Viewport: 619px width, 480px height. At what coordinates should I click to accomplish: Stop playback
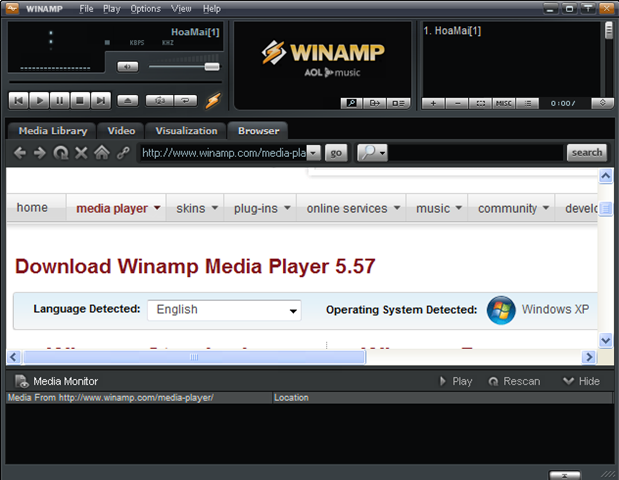click(x=80, y=101)
